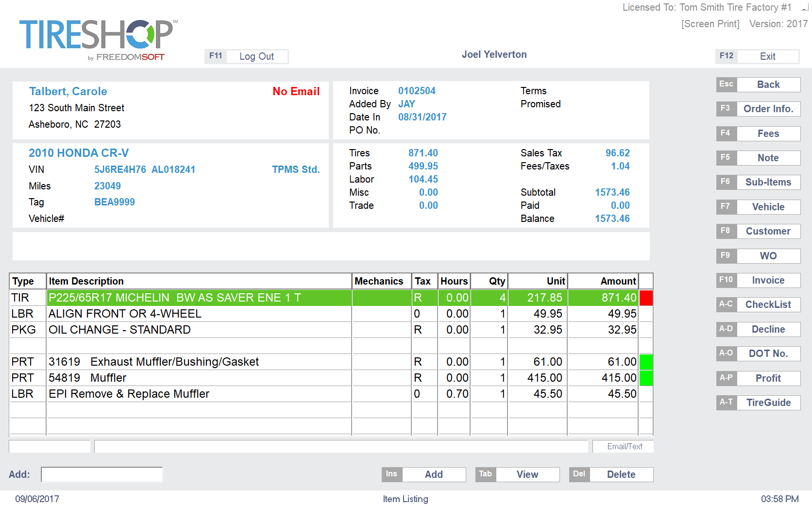
Task: Click customer name Talbert, Carole
Action: click(68, 91)
